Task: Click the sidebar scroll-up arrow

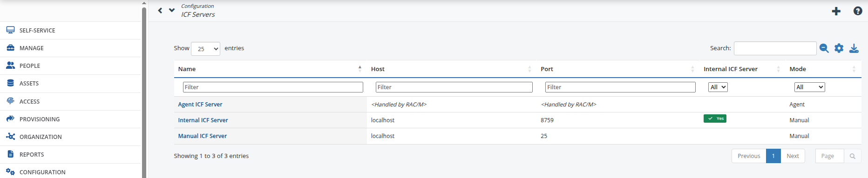Action: (144, 3)
